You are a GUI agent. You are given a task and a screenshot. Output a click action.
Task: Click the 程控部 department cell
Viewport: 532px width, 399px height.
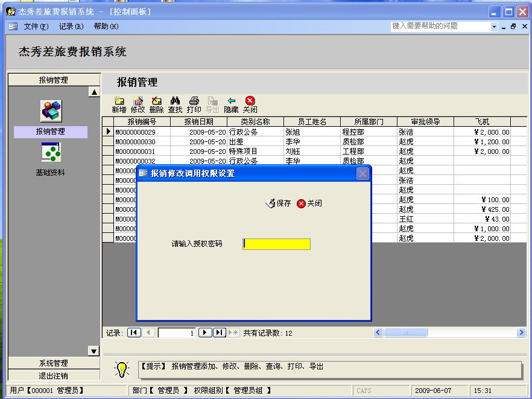coord(369,132)
